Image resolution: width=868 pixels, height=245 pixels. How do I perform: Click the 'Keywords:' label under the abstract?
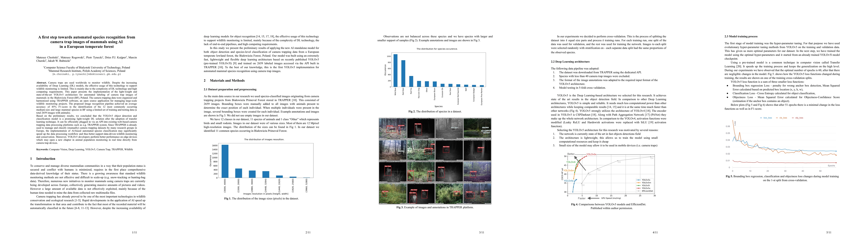pos(43,149)
